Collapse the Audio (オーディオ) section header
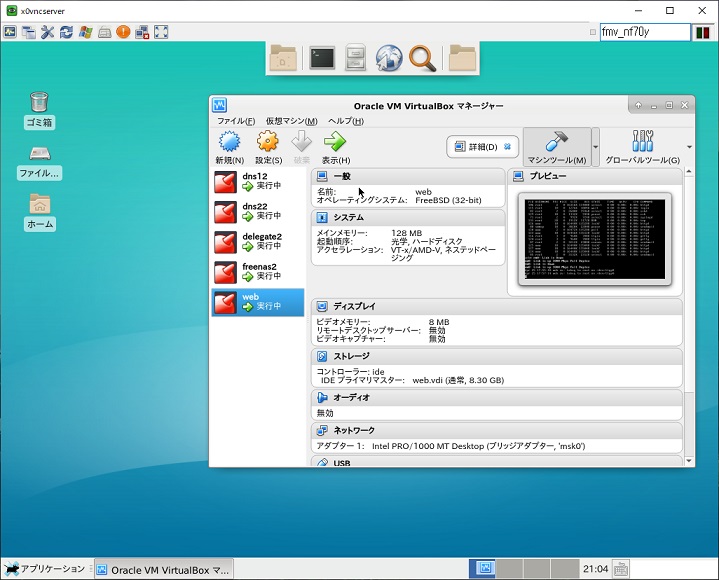The height and width of the screenshot is (580, 719). (x=497, y=398)
